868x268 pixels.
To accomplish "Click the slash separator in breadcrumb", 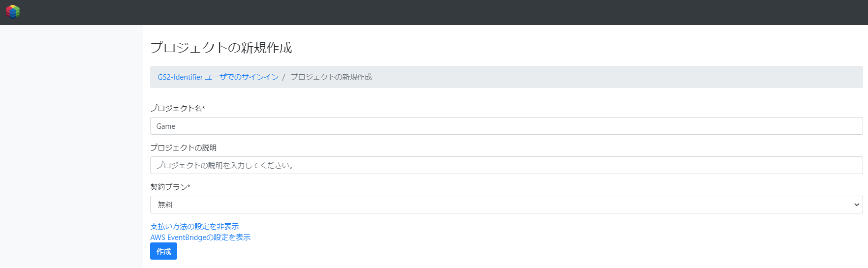I will point(283,77).
